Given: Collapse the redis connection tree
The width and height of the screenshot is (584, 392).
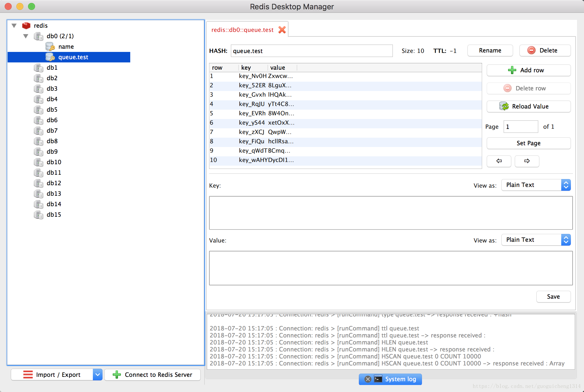Looking at the screenshot, I should 14,26.
